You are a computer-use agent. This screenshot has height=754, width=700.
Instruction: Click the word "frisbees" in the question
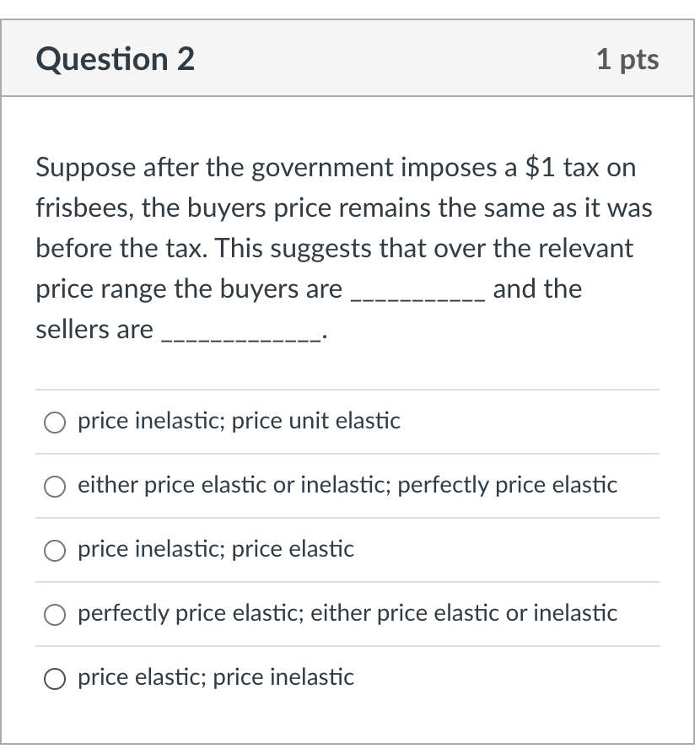84,207
